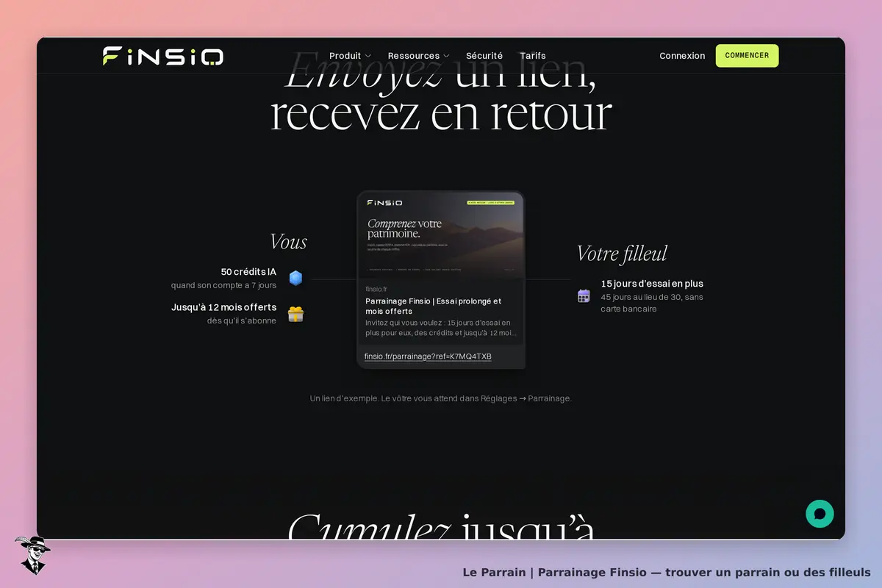Viewport: 882px width, 588px height.
Task: Click 'Le Parrain | Parrainage Finsio' footer caption
Action: tap(667, 573)
